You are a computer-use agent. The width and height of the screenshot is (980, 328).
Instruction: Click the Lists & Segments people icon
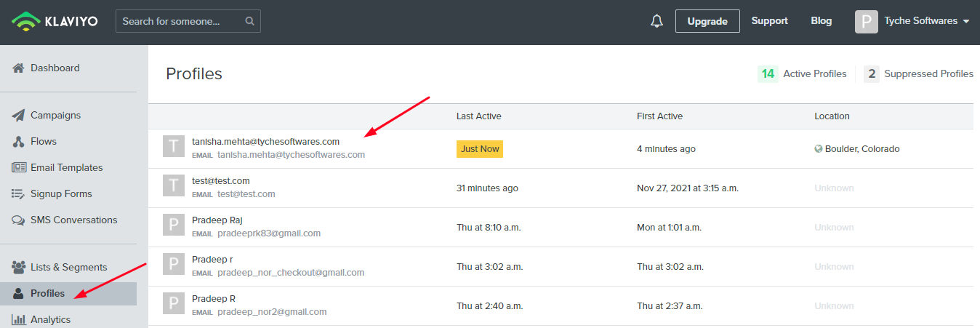click(x=19, y=267)
